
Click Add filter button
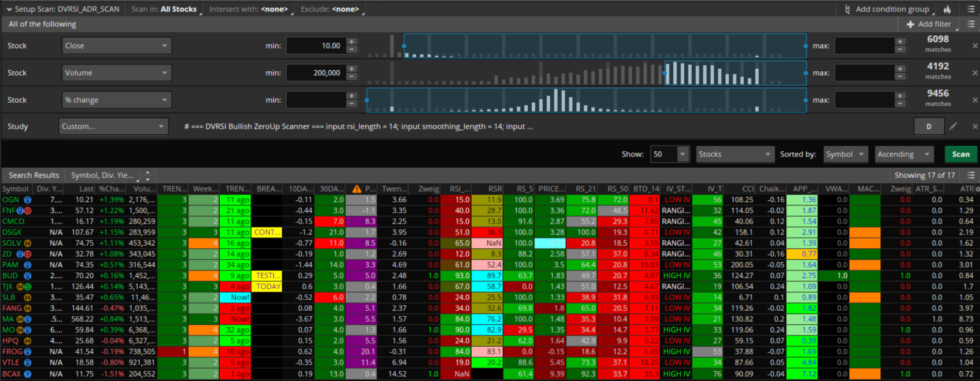[928, 24]
